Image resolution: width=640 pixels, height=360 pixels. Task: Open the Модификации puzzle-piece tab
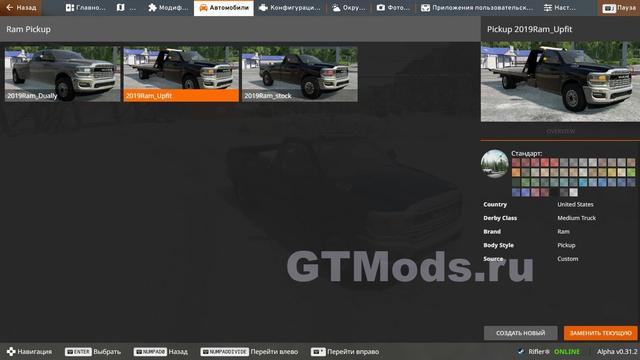click(153, 8)
